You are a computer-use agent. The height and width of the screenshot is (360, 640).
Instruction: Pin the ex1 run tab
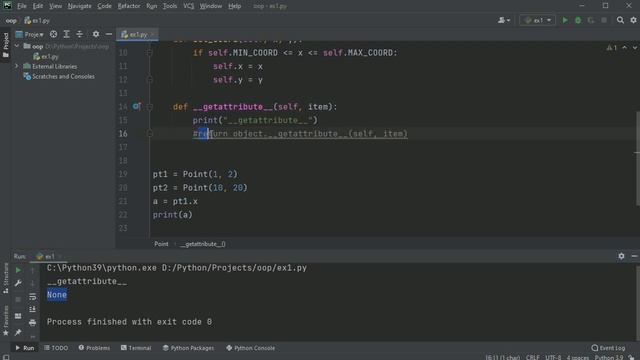18,333
